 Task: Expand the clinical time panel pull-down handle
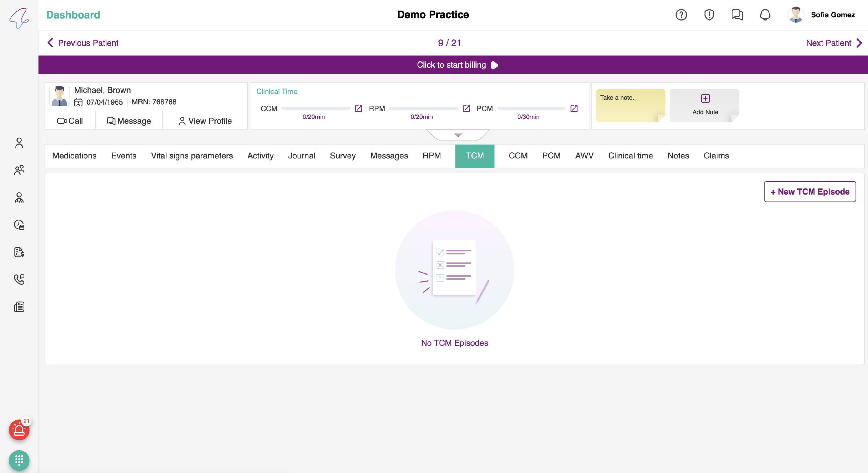pos(458,135)
